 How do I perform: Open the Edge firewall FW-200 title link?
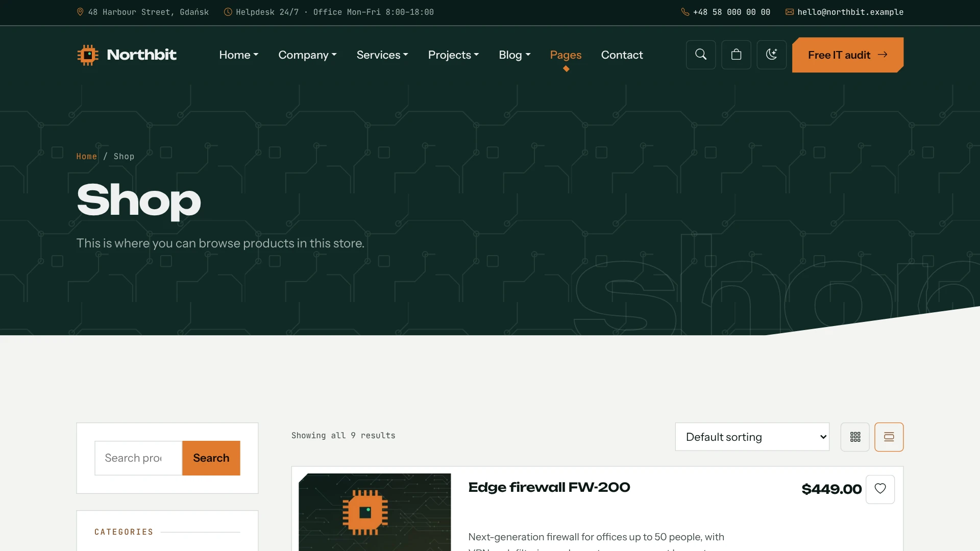coord(549,487)
